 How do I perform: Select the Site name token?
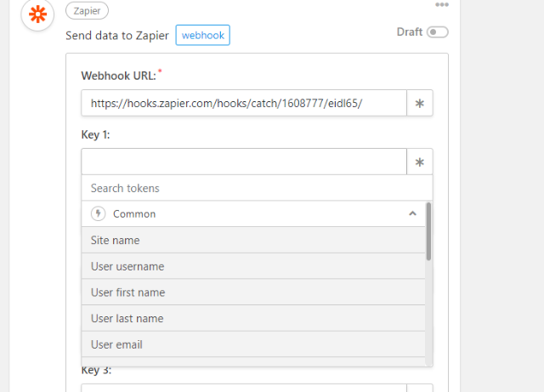point(253,241)
